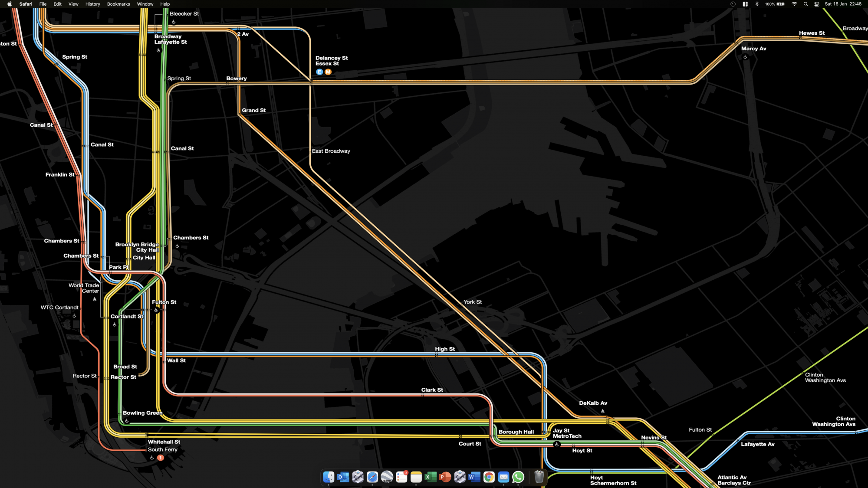Launch WhatsApp from the Dock

(518, 477)
